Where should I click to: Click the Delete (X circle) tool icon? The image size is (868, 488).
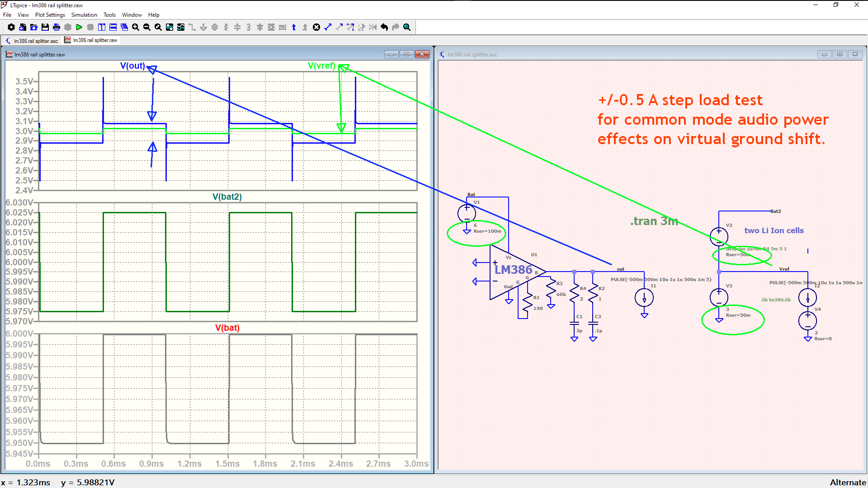pyautogui.click(x=316, y=27)
